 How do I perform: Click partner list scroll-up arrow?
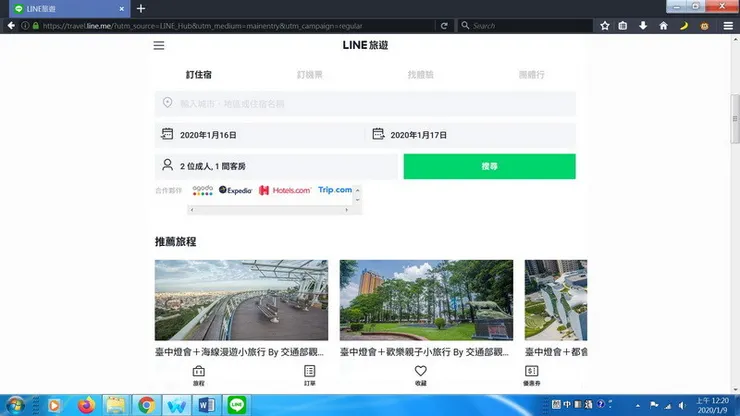357,190
